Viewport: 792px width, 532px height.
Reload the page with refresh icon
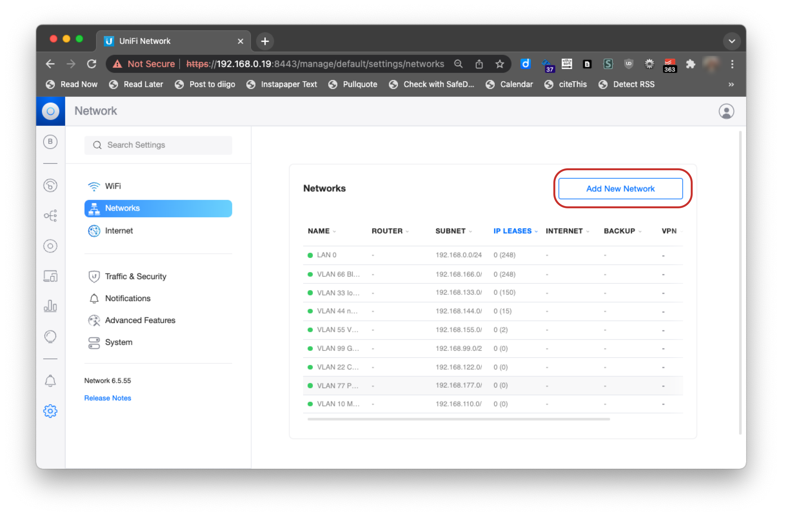[92, 64]
